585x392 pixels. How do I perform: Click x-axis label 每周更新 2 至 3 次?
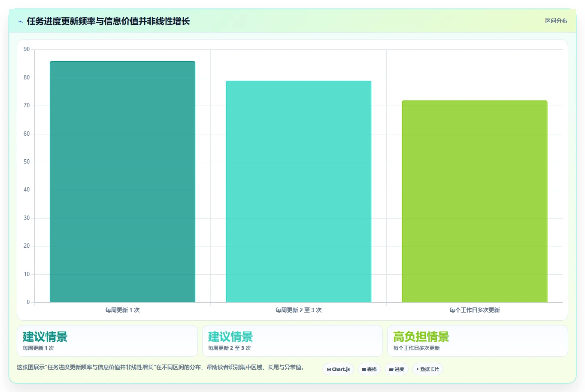click(x=298, y=310)
